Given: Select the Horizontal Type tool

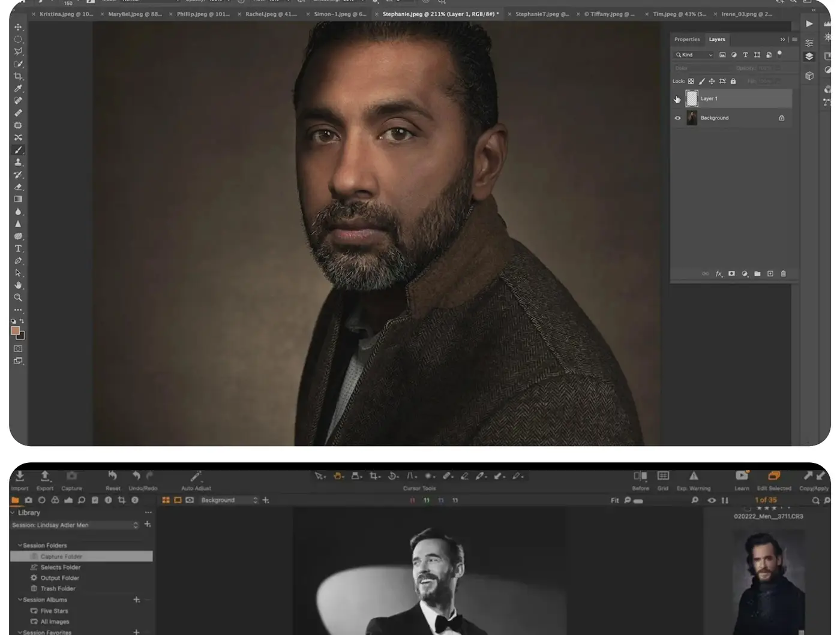Looking at the screenshot, I should coord(18,248).
